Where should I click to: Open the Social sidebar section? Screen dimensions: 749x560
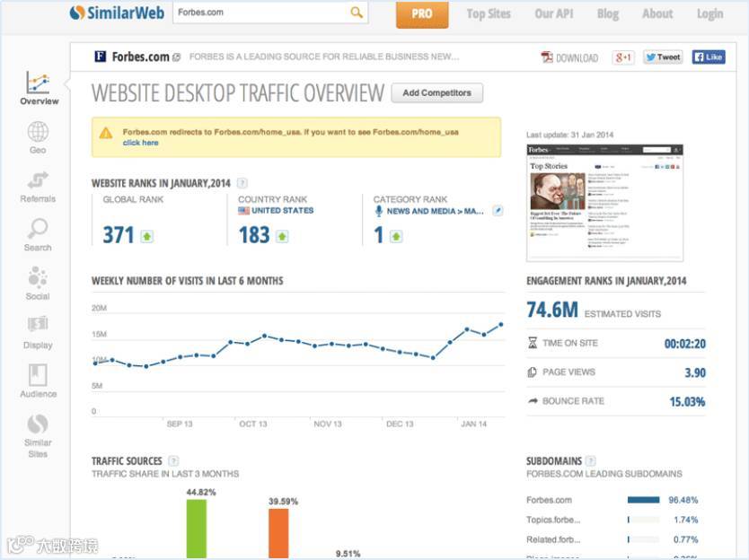[x=38, y=284]
